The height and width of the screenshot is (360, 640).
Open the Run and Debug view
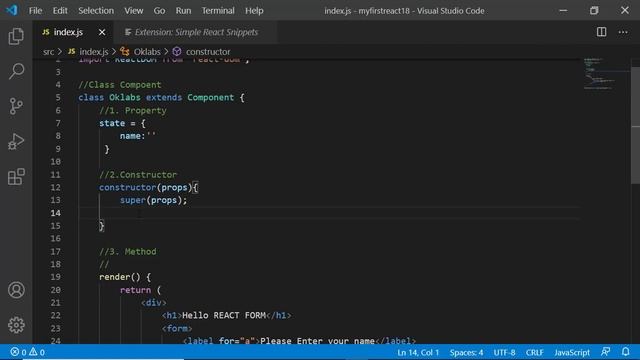(x=16, y=142)
